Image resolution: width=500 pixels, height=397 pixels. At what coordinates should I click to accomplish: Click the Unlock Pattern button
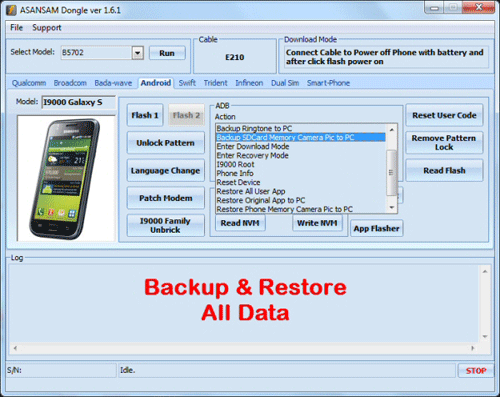coord(166,143)
